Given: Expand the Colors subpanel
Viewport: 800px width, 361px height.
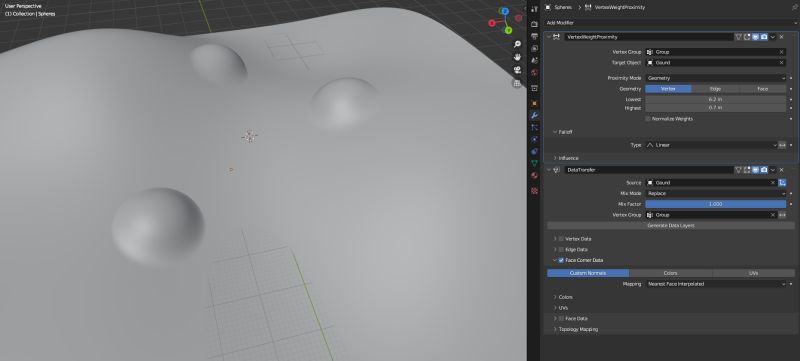Looking at the screenshot, I should coord(555,297).
